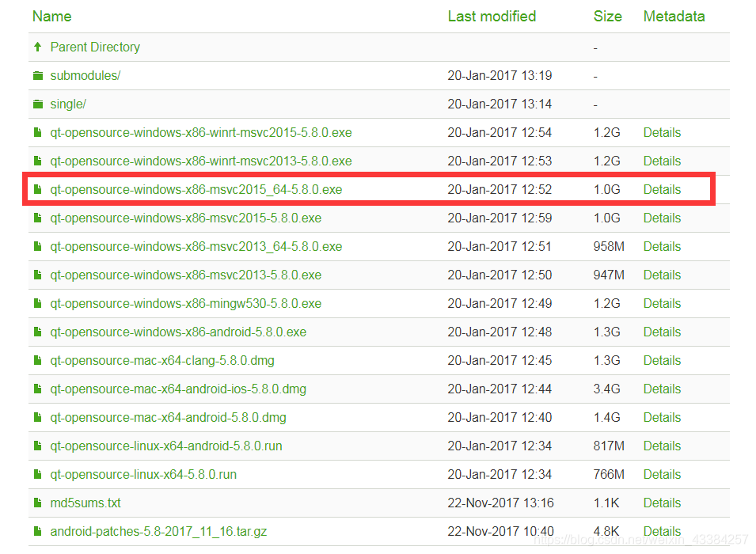The width and height of the screenshot is (756, 554).
Task: Open Details for msvc2015_64 installer
Action: 662,189
